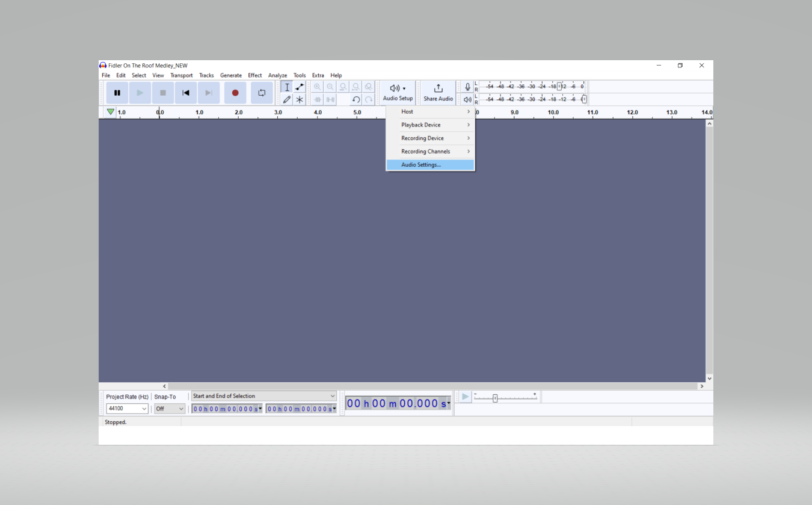Screen dimensions: 812x505
Task: Open the Effect menu
Action: pyautogui.click(x=255, y=75)
